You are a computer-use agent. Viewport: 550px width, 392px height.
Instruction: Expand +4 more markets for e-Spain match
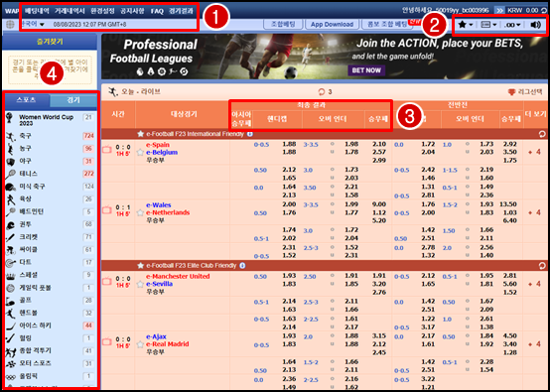[x=535, y=152]
